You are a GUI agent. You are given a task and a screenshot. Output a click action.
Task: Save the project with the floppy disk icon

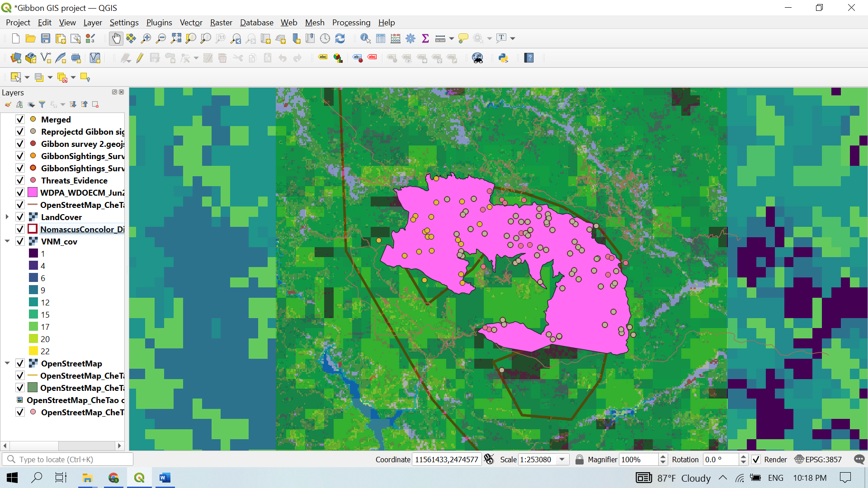(45, 38)
